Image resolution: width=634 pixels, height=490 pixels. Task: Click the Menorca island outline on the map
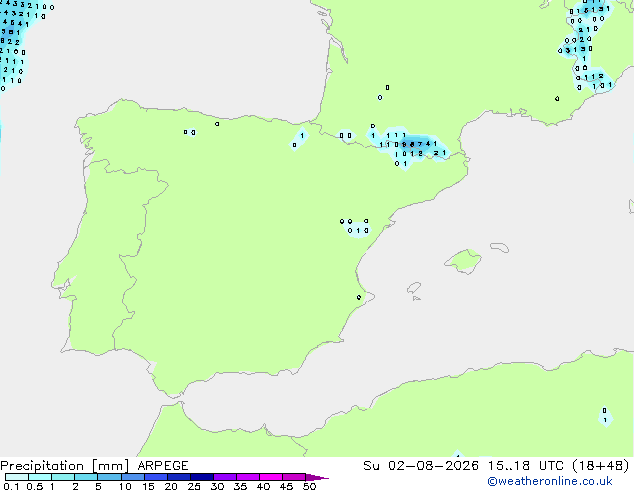[500, 247]
